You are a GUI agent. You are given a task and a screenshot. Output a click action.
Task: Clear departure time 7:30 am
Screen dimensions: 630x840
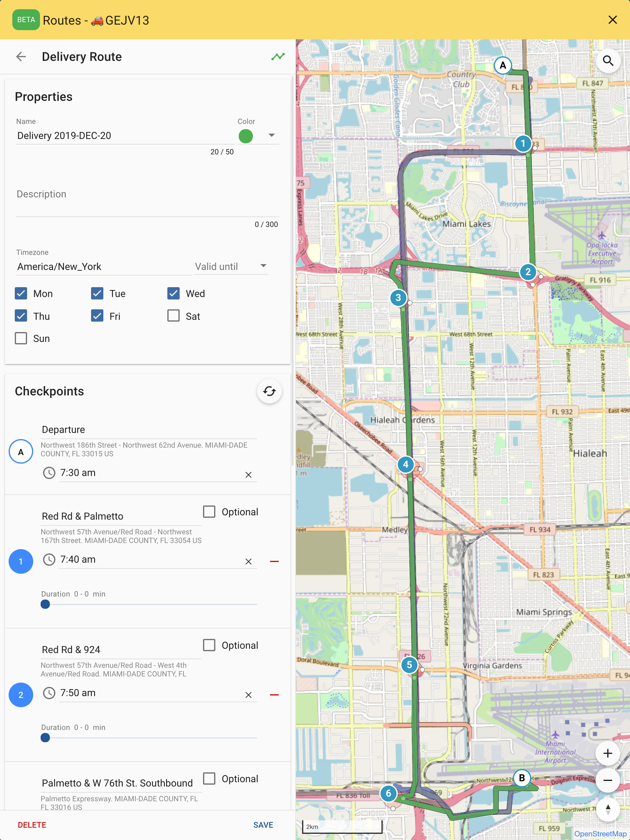pyautogui.click(x=248, y=475)
